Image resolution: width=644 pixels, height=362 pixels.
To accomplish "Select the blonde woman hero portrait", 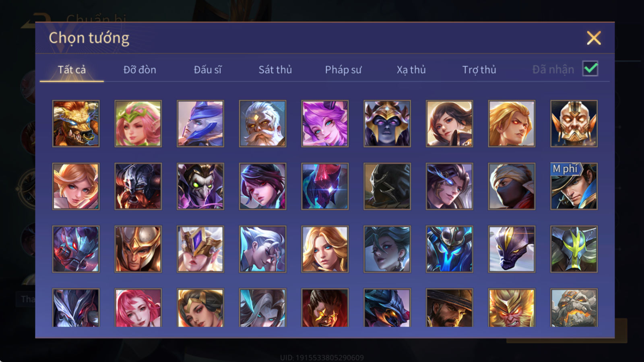I will pos(325,249).
